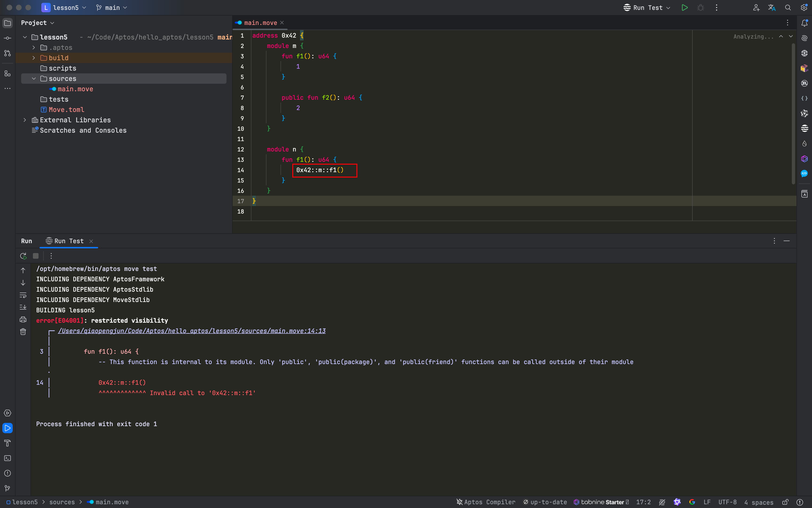Image resolution: width=812 pixels, height=508 pixels.
Task: Open the Run Test configuration dropdown
Action: 647,7
